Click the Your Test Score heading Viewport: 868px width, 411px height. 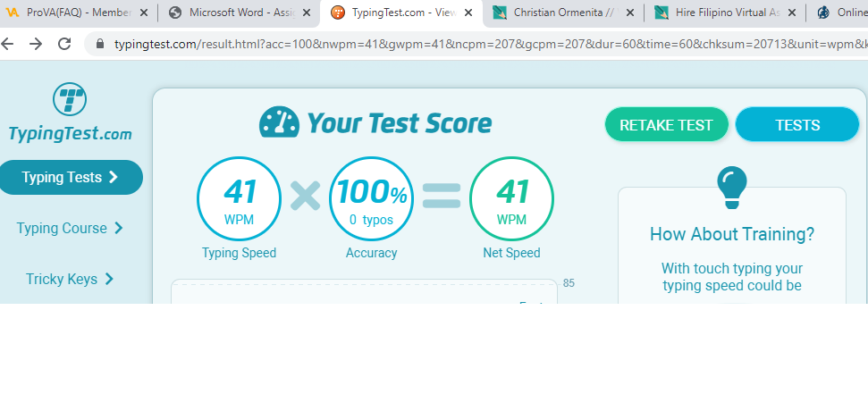pos(399,122)
